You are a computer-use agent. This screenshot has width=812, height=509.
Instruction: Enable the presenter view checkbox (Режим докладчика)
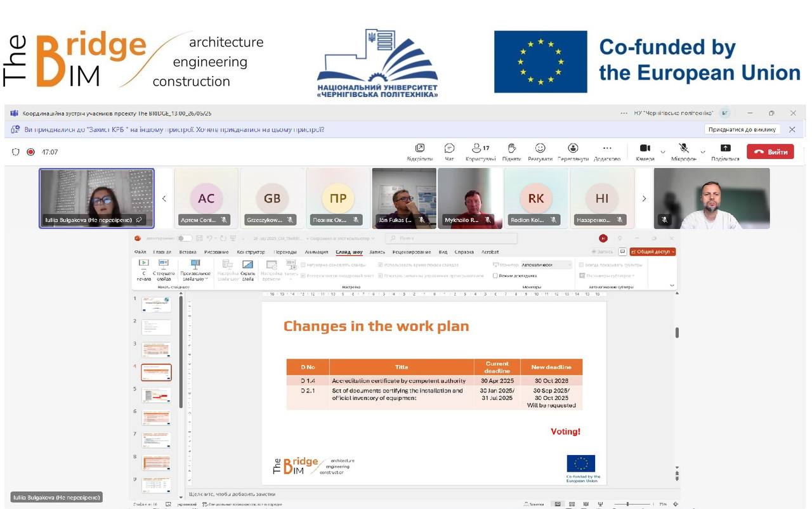click(x=495, y=276)
